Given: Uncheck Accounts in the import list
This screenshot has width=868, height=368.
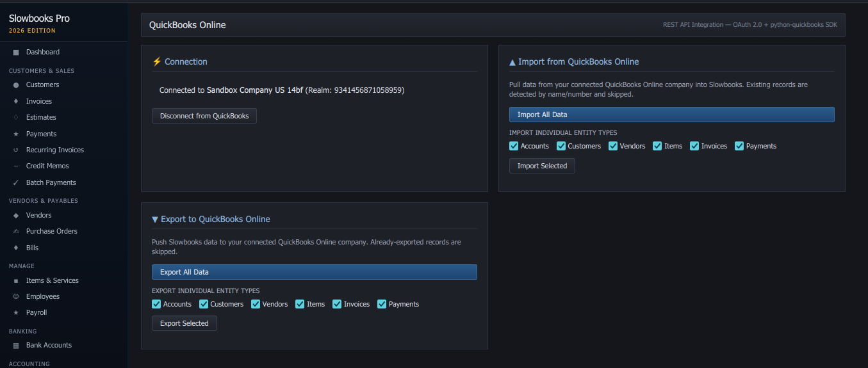Looking at the screenshot, I should 514,146.
